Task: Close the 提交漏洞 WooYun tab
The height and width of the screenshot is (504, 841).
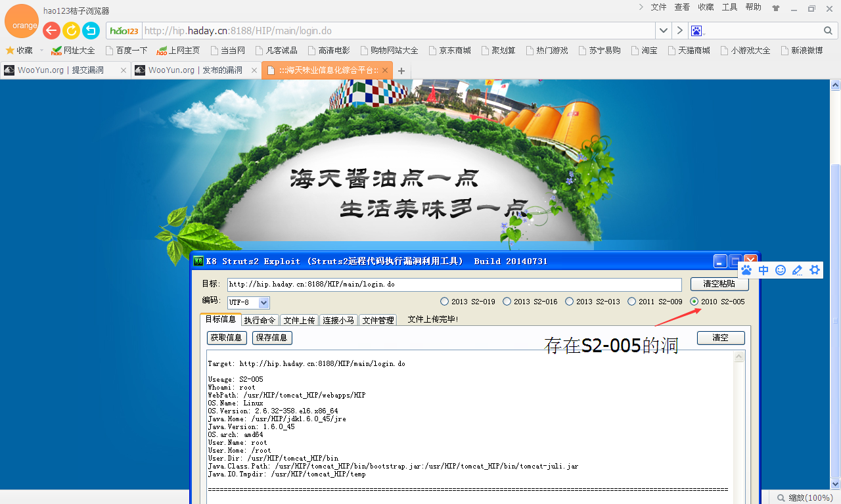Action: pyautogui.click(x=123, y=70)
